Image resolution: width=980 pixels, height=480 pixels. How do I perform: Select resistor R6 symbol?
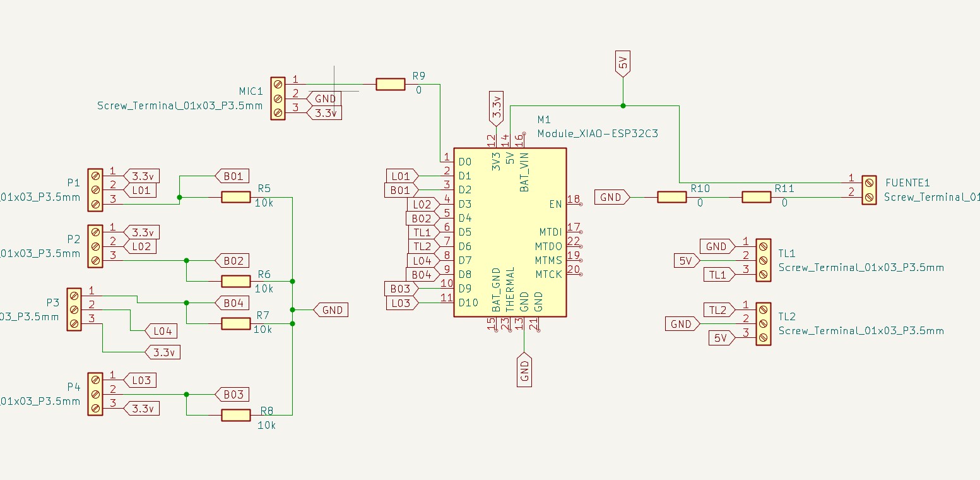pyautogui.click(x=236, y=281)
